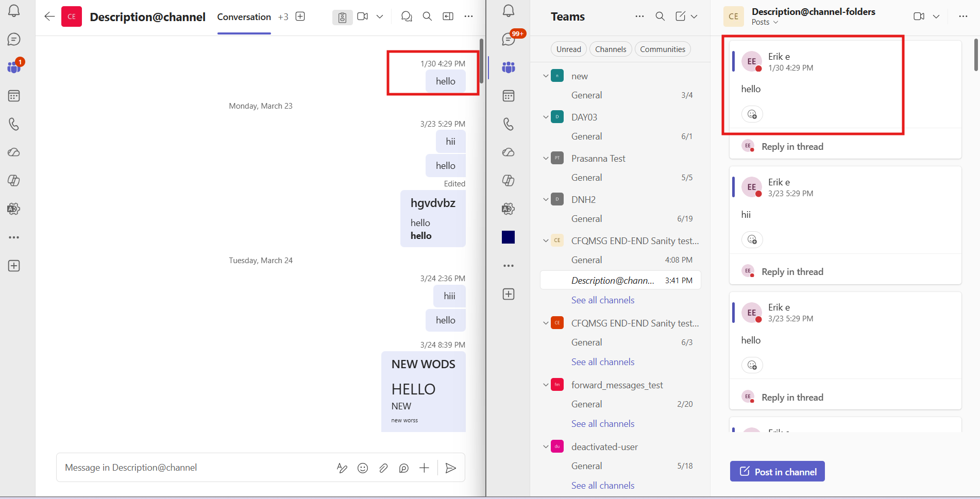This screenshot has width=980, height=499.
Task: Click the loop component icon in compose box
Action: click(x=404, y=468)
